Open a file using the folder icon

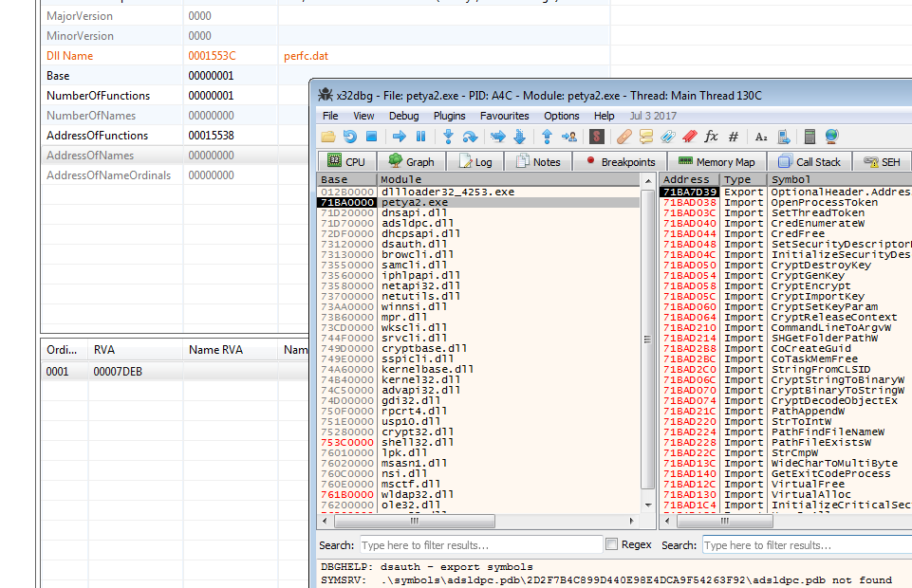tap(327, 137)
